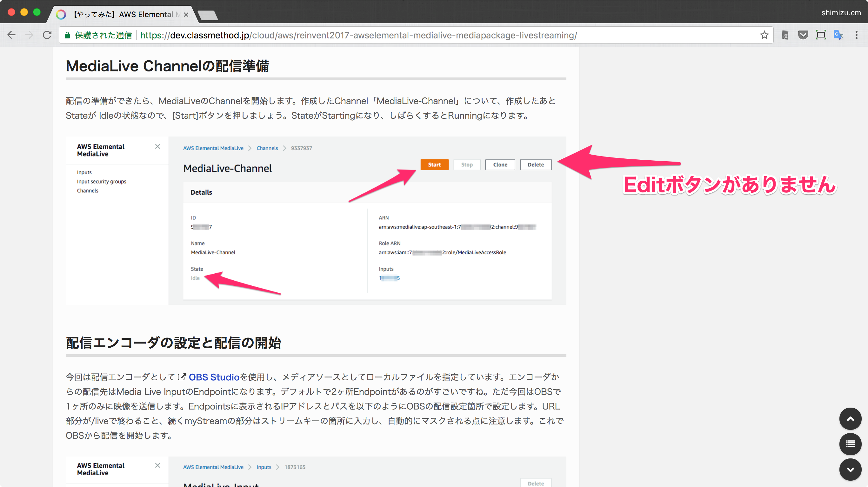Jump to the top with the up-arrow button

coord(850,418)
